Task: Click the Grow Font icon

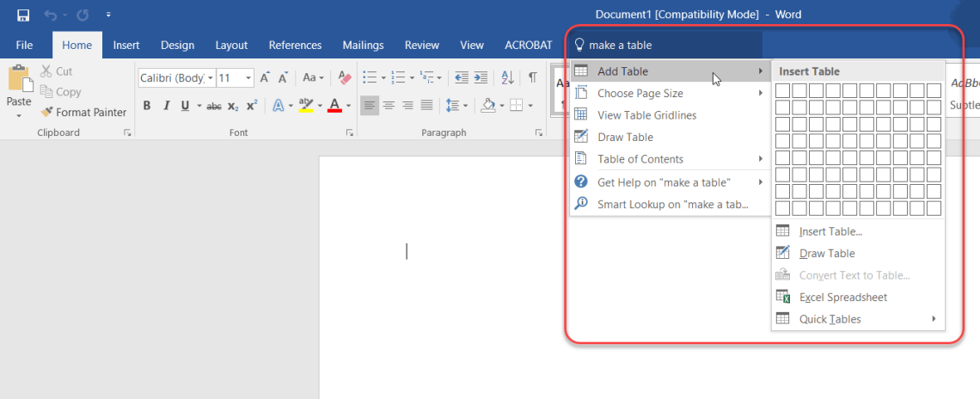Action: coord(266,78)
